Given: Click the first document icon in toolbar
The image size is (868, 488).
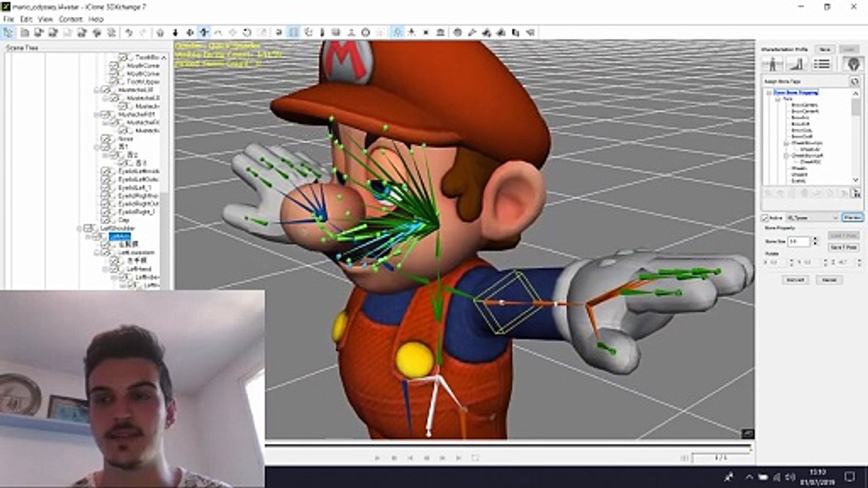Looking at the screenshot, I should click(x=24, y=33).
